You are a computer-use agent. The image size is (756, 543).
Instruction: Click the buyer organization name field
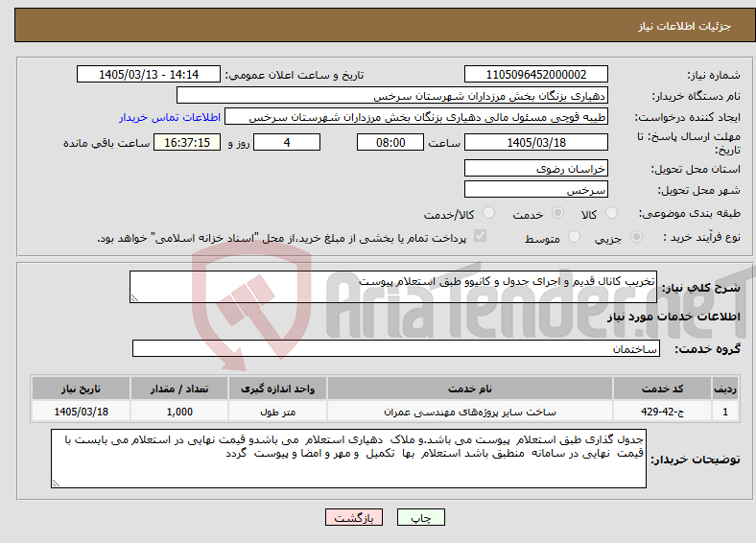(x=392, y=96)
